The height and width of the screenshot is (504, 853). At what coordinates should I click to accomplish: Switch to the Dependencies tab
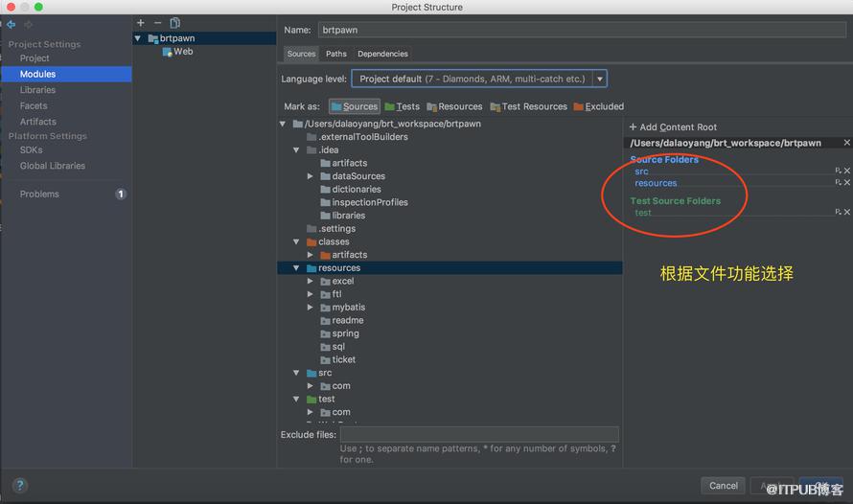pos(382,54)
